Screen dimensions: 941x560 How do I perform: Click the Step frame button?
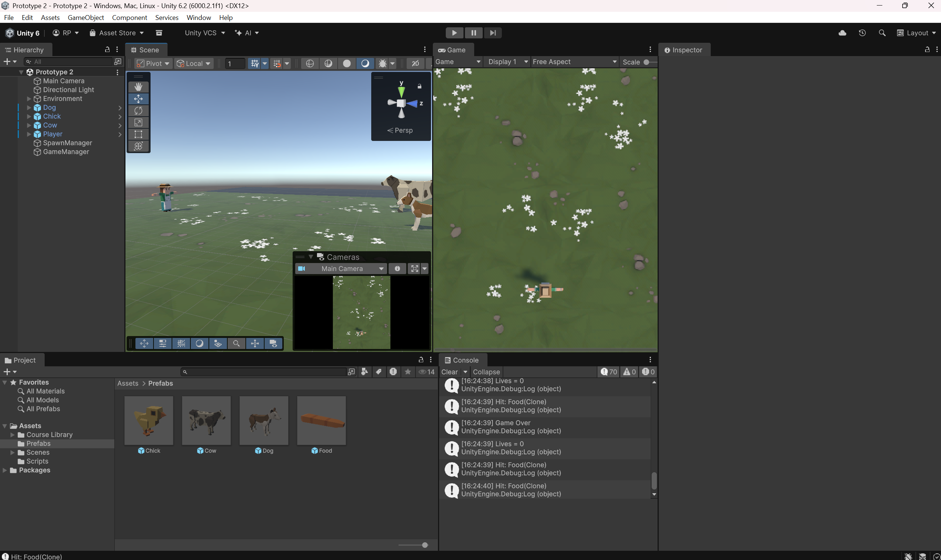(x=493, y=33)
